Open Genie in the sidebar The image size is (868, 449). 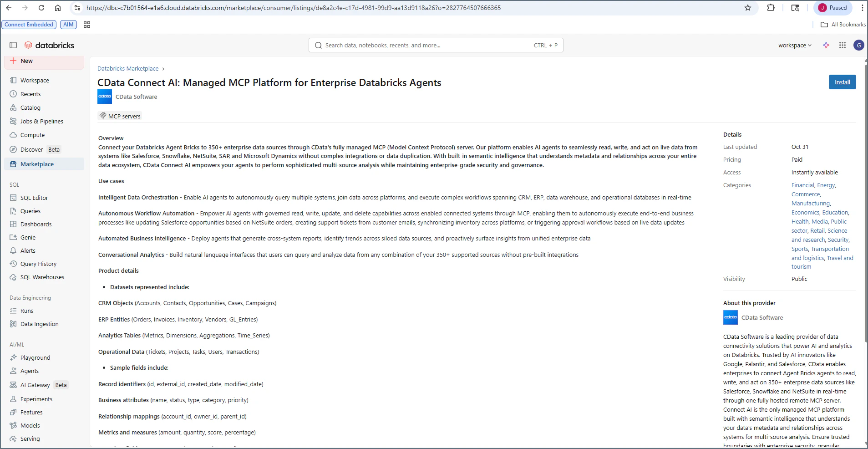[44, 237]
